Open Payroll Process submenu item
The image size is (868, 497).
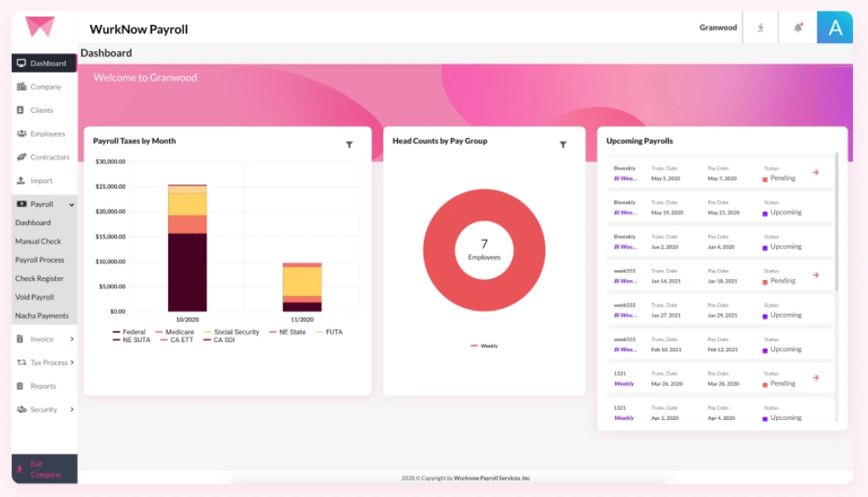(x=39, y=260)
